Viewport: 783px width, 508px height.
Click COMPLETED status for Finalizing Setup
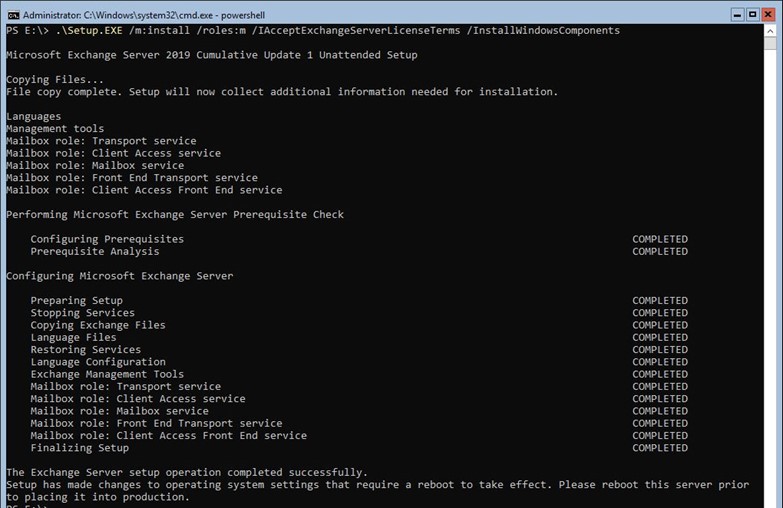[660, 448]
